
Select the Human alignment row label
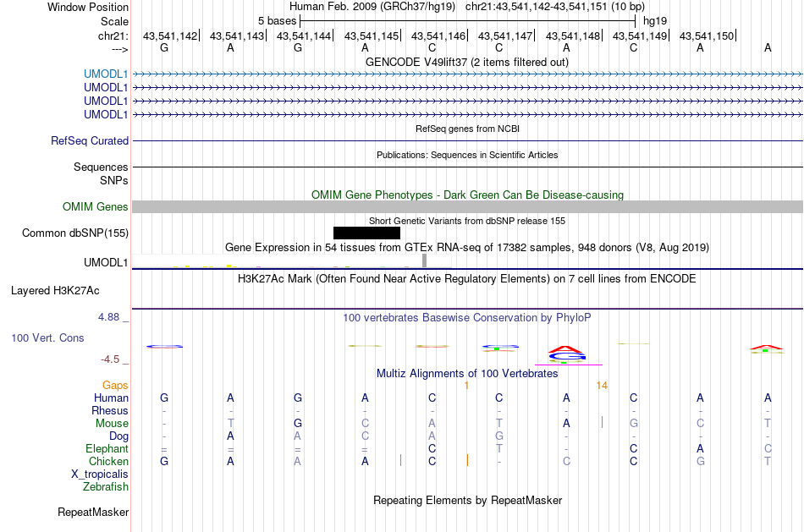pos(111,398)
